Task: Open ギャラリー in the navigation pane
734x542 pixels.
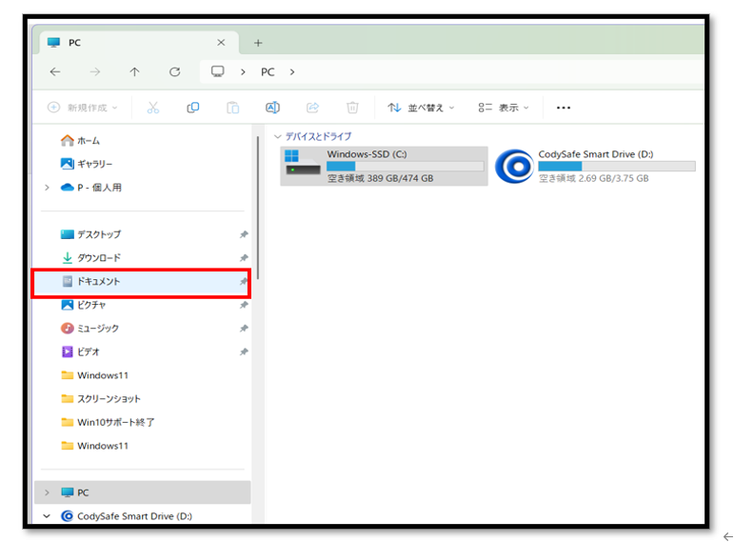Action: click(87, 164)
